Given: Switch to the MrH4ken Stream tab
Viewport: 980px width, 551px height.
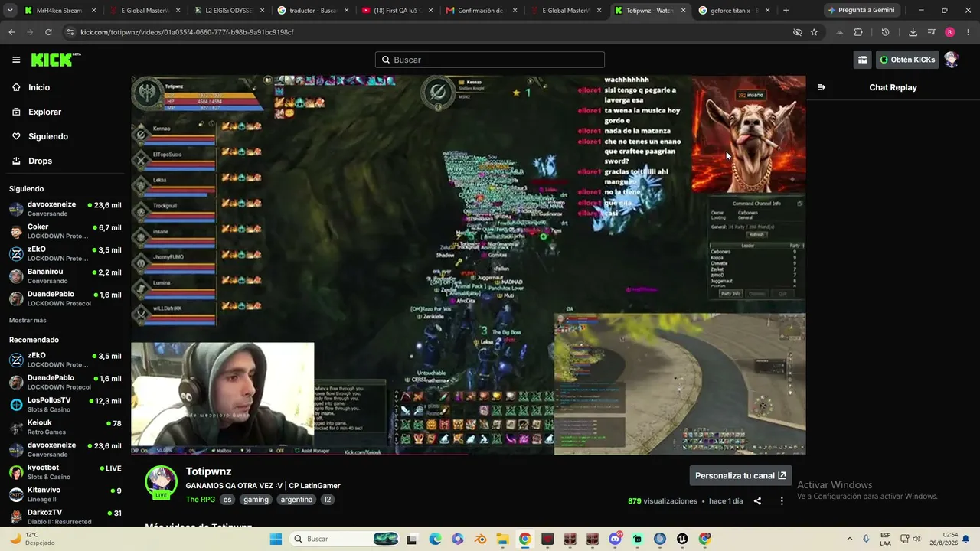Looking at the screenshot, I should coord(60,11).
